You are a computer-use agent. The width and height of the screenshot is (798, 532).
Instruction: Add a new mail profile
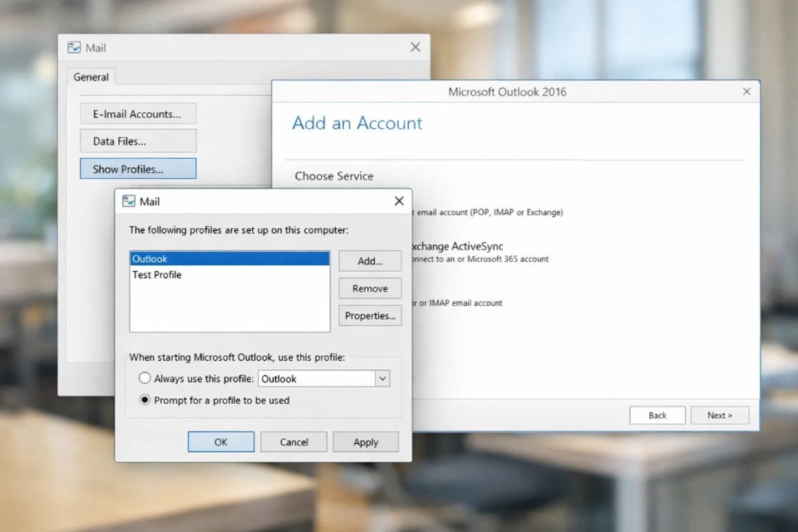pos(369,260)
